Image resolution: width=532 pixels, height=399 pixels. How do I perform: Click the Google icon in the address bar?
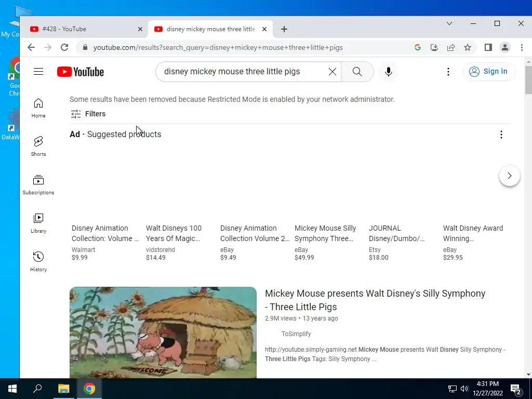point(418,47)
